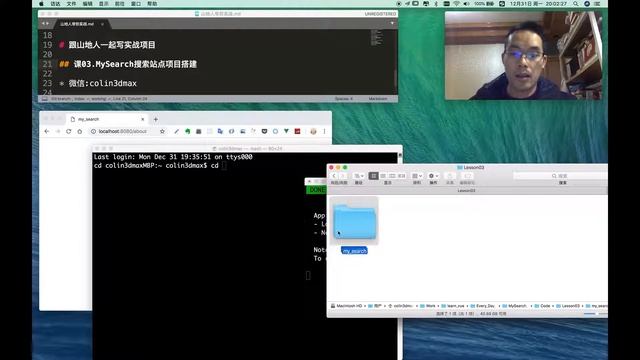Click the Apple menu icon
The height and width of the screenshot is (360, 640).
[x=41, y=4]
